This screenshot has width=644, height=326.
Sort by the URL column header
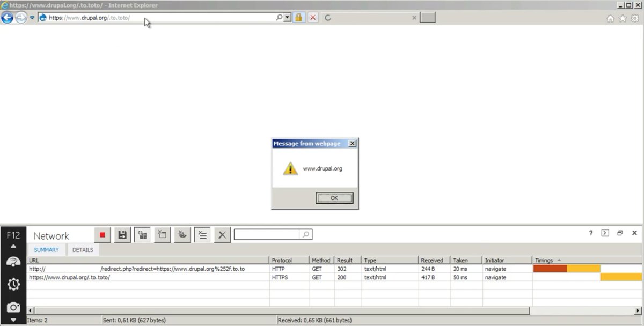(148, 260)
